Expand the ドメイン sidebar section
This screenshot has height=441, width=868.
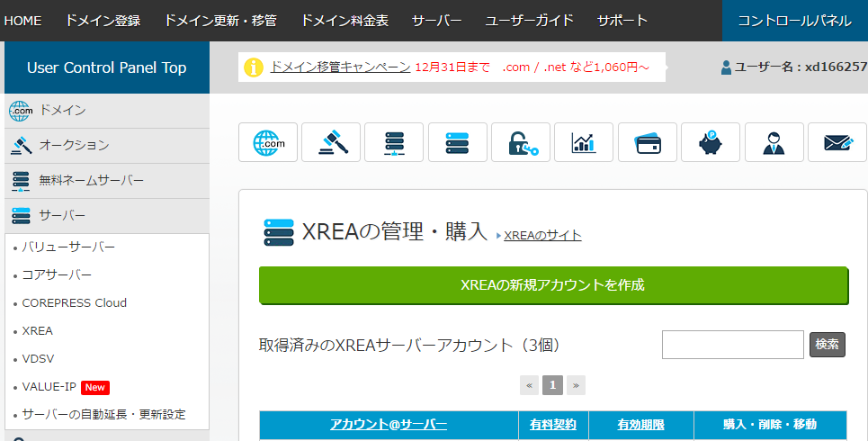(x=107, y=111)
